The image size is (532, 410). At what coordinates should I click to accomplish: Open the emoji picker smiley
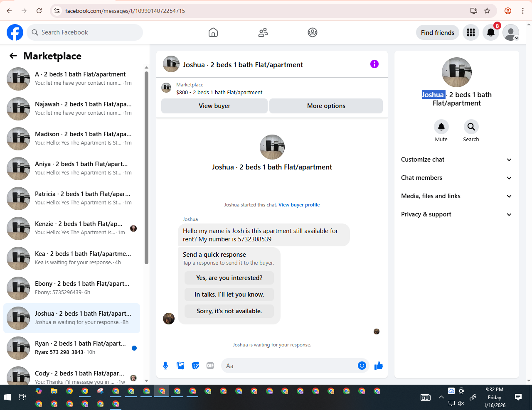point(362,366)
